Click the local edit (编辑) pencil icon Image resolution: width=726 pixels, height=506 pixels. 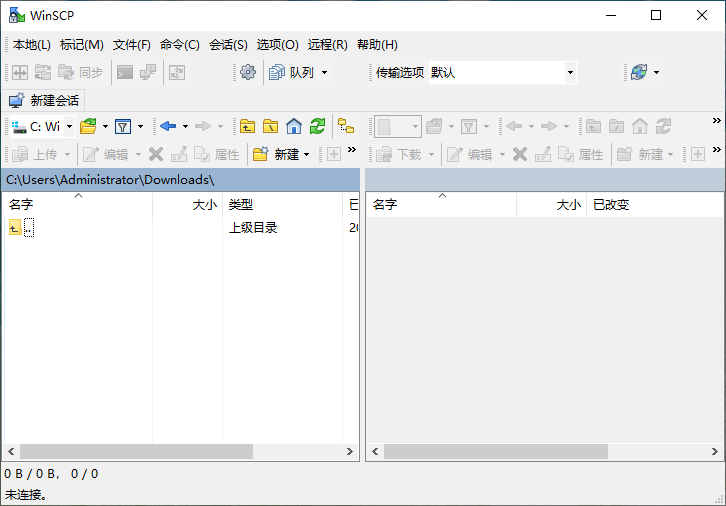click(x=90, y=154)
